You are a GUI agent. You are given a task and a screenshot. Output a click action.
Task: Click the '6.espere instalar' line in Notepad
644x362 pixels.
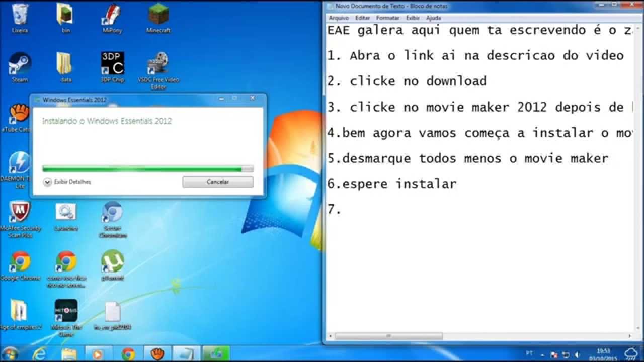click(392, 184)
